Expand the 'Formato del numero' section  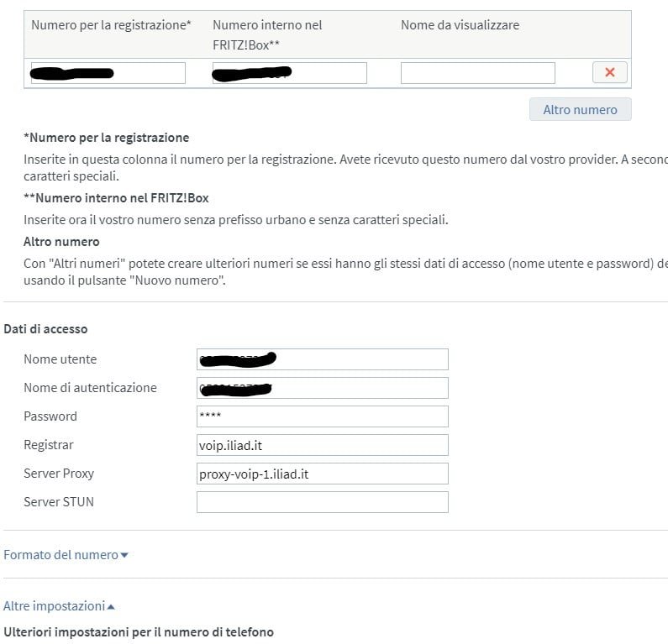tap(66, 555)
